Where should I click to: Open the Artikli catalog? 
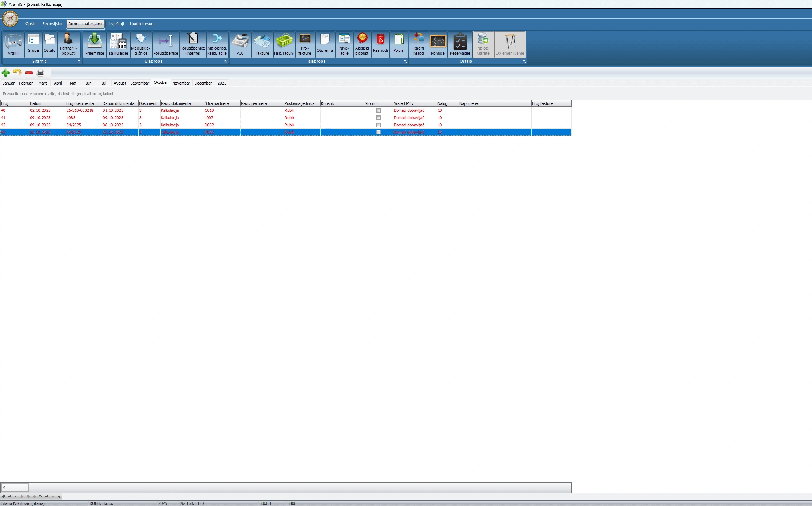coord(13,44)
